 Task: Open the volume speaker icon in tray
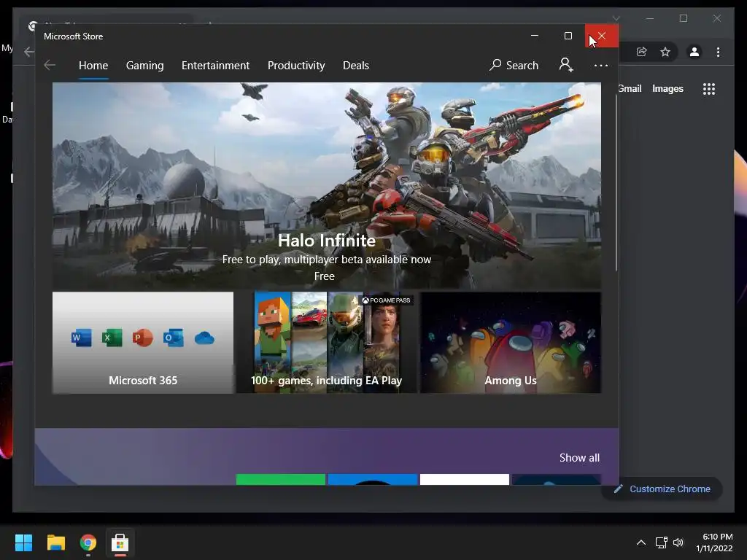tap(678, 542)
